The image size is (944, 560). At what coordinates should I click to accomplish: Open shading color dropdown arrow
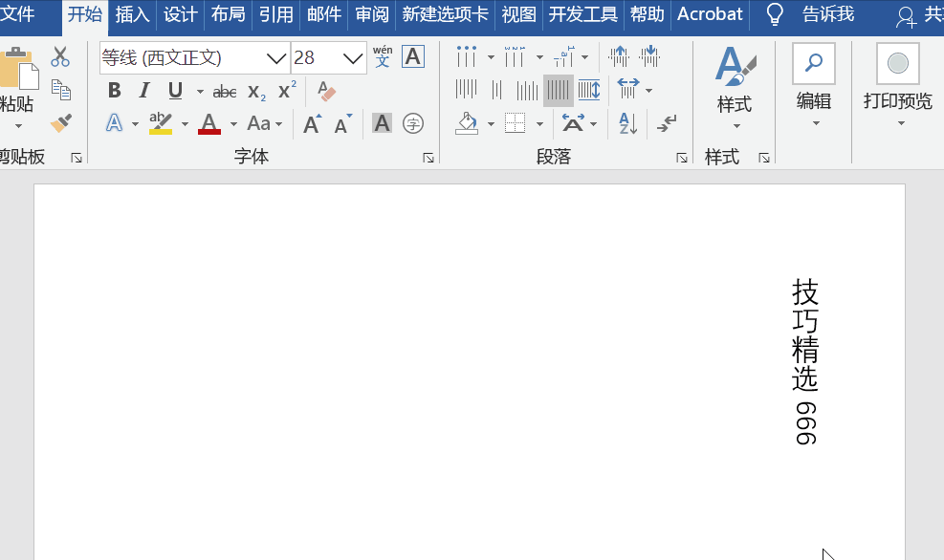click(x=491, y=124)
